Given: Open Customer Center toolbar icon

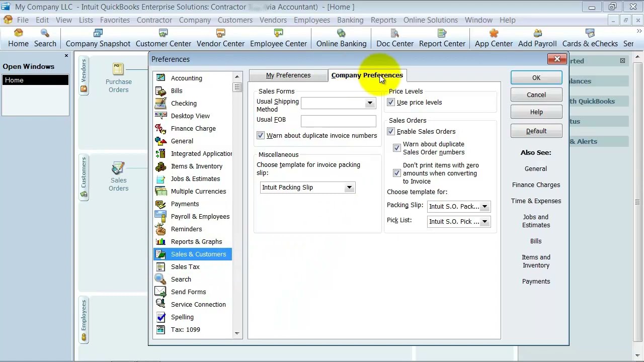Looking at the screenshot, I should pyautogui.click(x=164, y=38).
